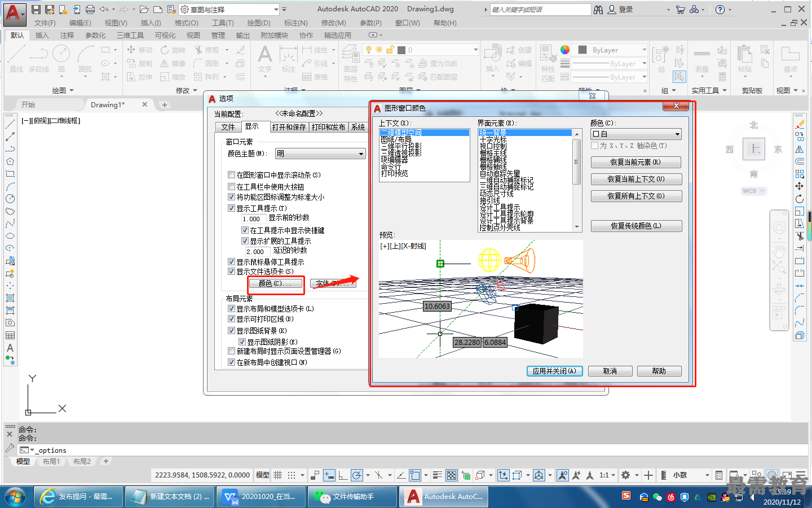Viewport: 812px width, 508px height.
Task: Enable 在图形窗口中显示滚动条 checkbox
Action: (x=232, y=175)
